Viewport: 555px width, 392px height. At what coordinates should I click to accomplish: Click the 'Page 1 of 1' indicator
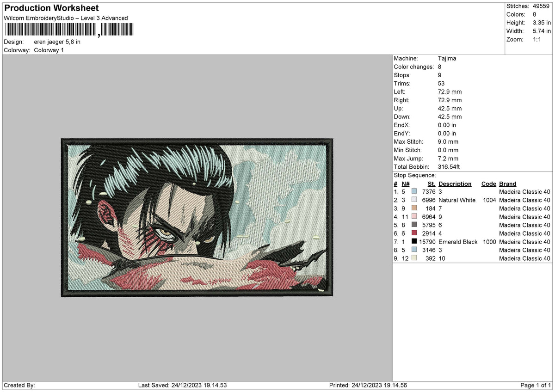point(536,385)
